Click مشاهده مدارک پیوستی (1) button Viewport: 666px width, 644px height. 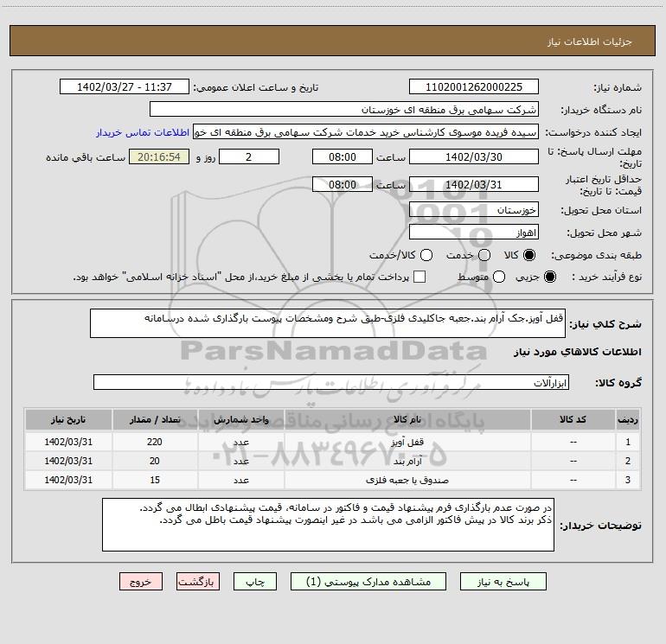368,582
